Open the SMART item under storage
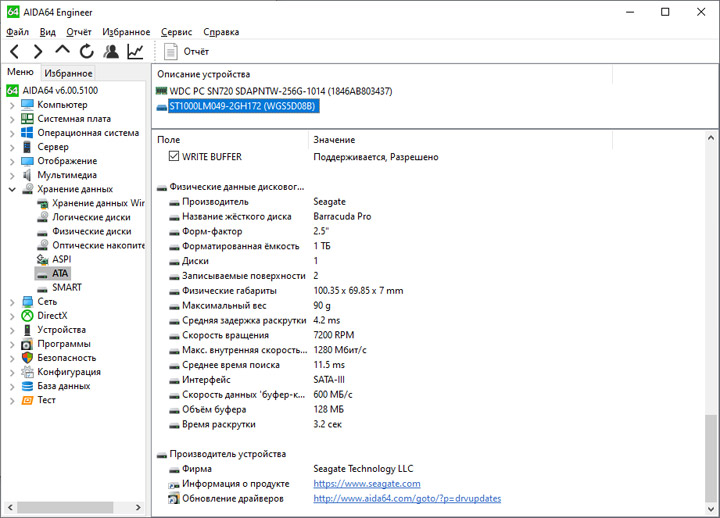720x518 pixels. click(66, 287)
